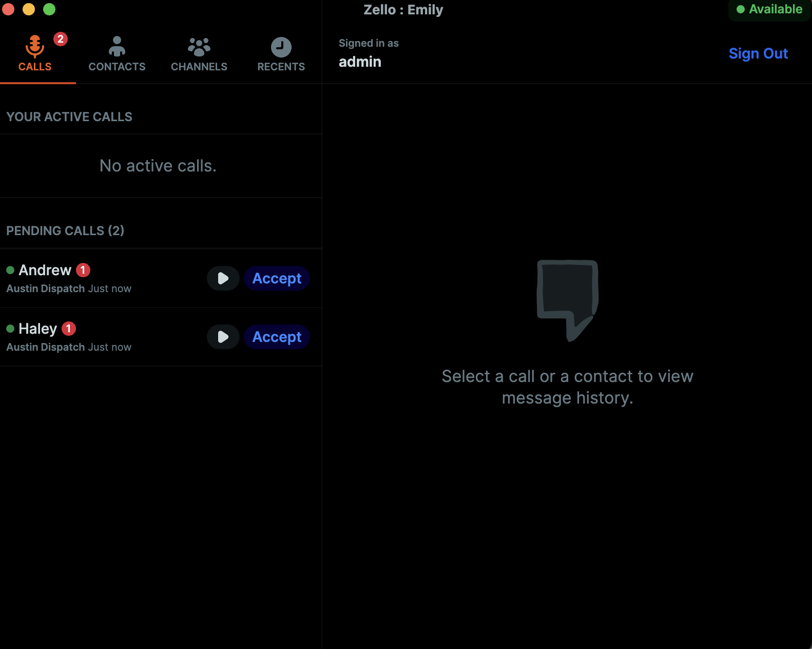Image resolution: width=812 pixels, height=649 pixels.
Task: Click the admin username text
Action: coord(360,62)
